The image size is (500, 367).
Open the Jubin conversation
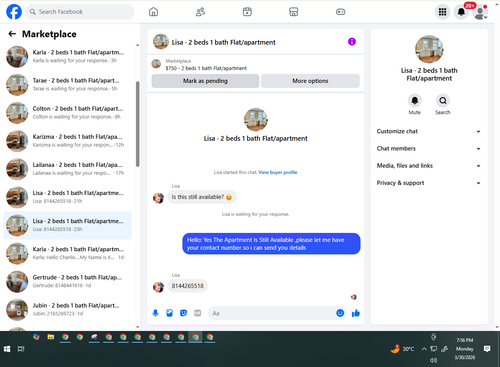pyautogui.click(x=67, y=310)
